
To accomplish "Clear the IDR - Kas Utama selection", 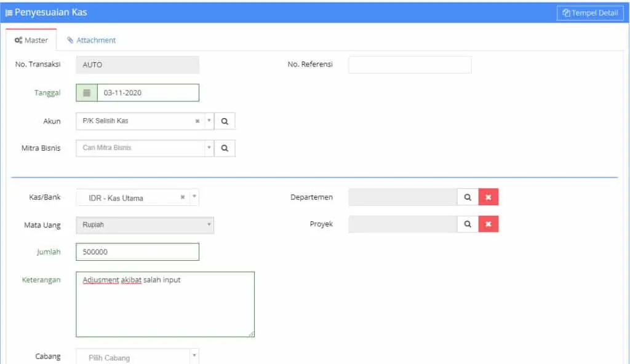I will (x=182, y=197).
